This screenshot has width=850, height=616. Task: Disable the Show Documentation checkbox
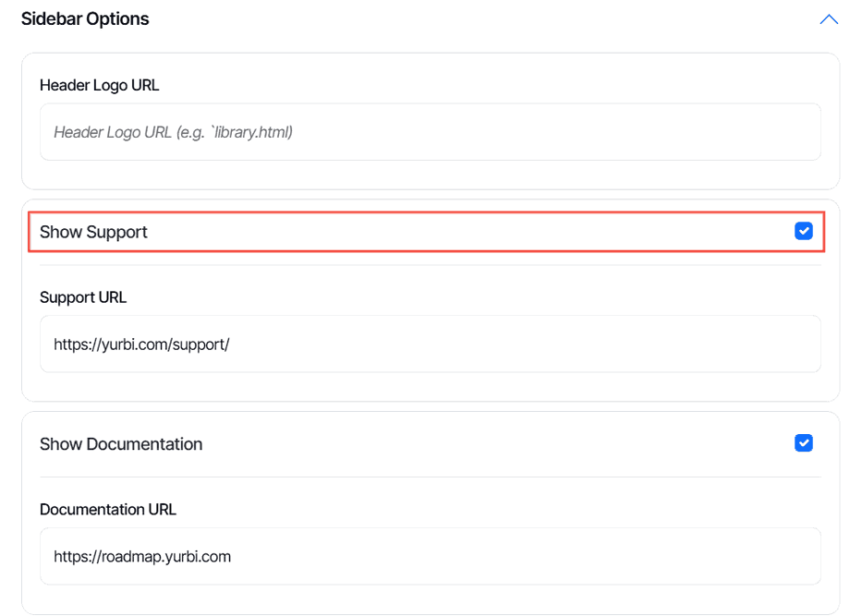click(x=804, y=443)
